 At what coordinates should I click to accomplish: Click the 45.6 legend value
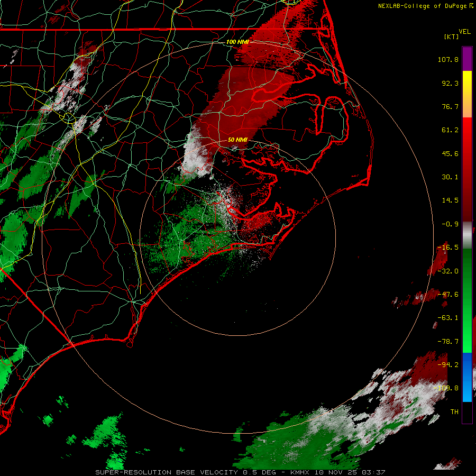tap(450, 153)
